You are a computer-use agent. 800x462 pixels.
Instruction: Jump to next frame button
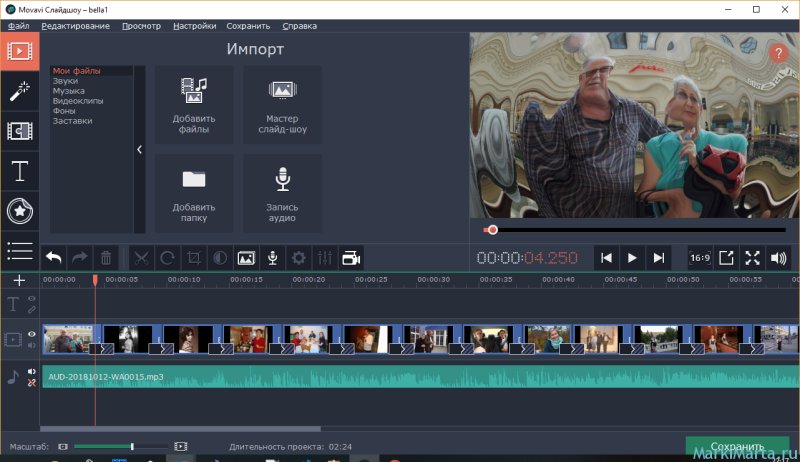click(x=659, y=258)
